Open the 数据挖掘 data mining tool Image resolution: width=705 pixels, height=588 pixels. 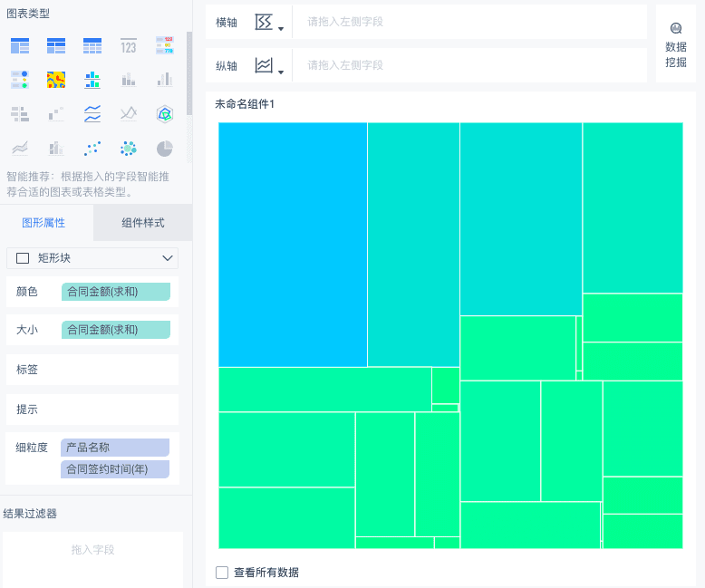[675, 45]
